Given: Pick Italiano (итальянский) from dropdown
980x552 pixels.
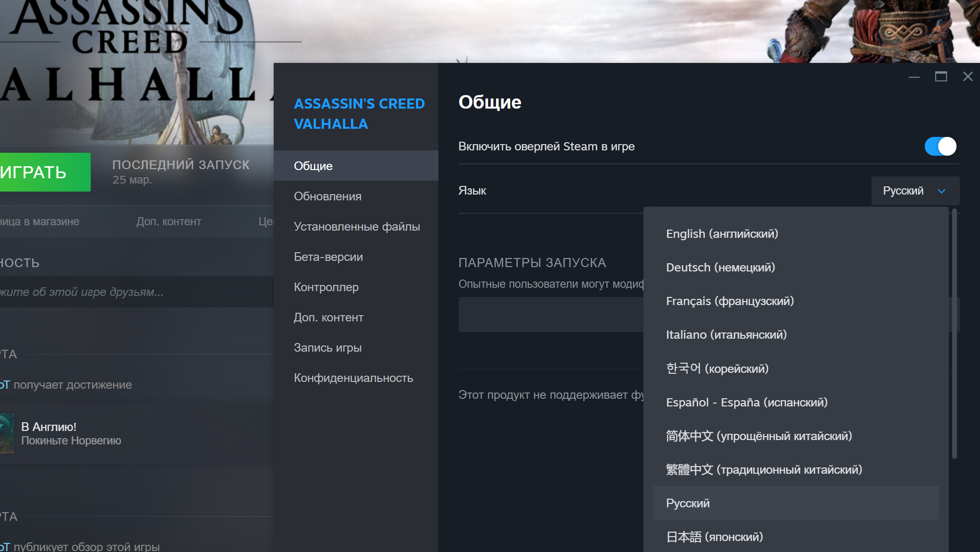Looking at the screenshot, I should (x=726, y=335).
